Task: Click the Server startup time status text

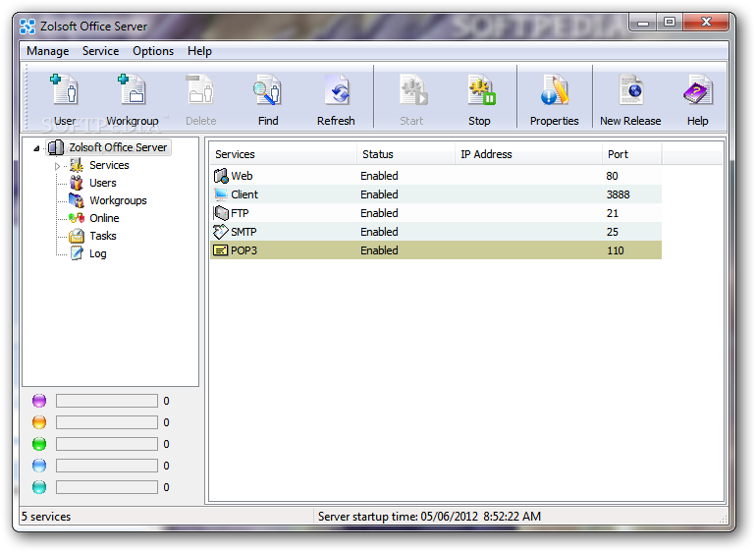Action: click(x=429, y=517)
